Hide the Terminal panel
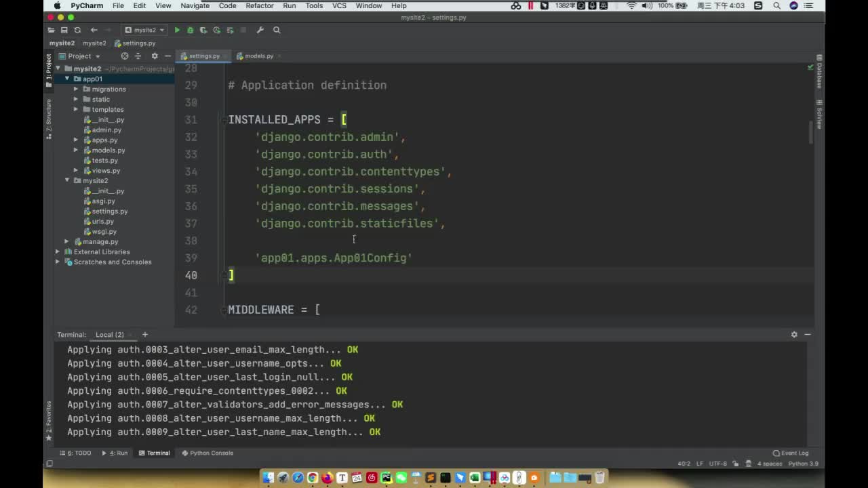The width and height of the screenshot is (868, 488). click(x=808, y=334)
